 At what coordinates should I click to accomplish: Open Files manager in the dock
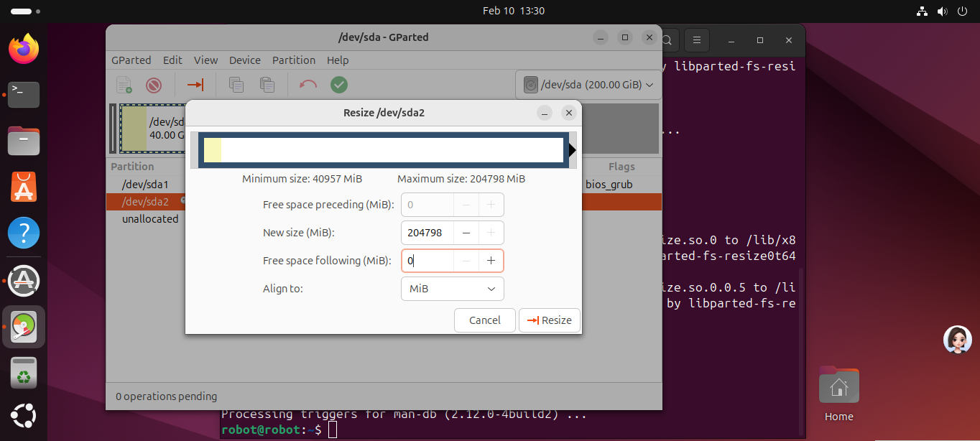(x=24, y=141)
